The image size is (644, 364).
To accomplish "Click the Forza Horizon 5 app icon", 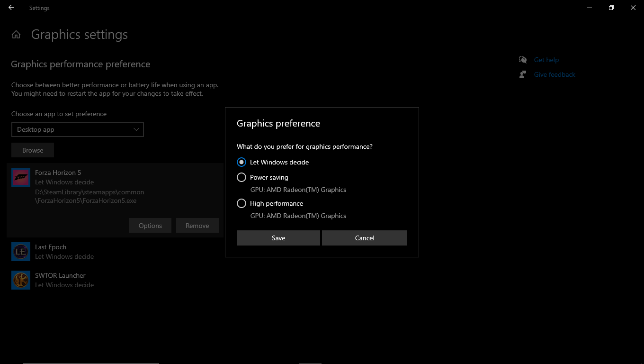I will coord(21,177).
